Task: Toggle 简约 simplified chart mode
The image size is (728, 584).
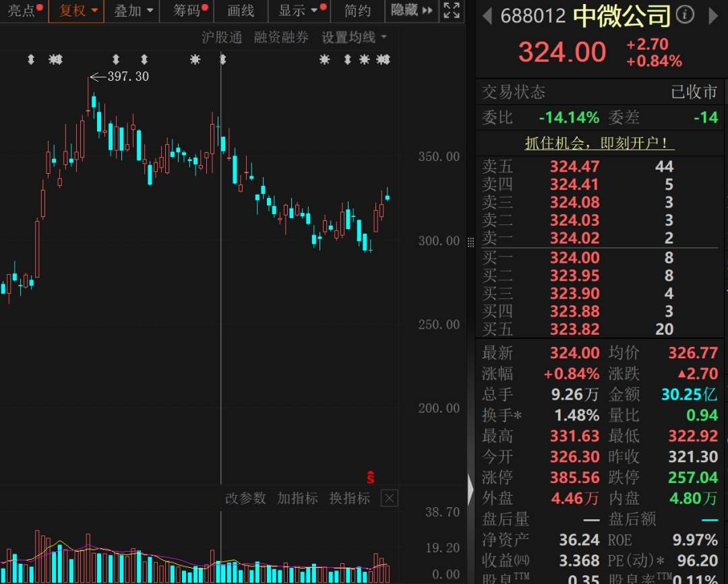Action: (x=357, y=11)
